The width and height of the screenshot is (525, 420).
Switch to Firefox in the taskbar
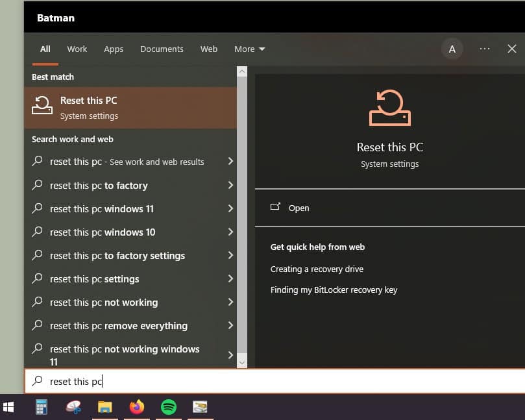137,407
